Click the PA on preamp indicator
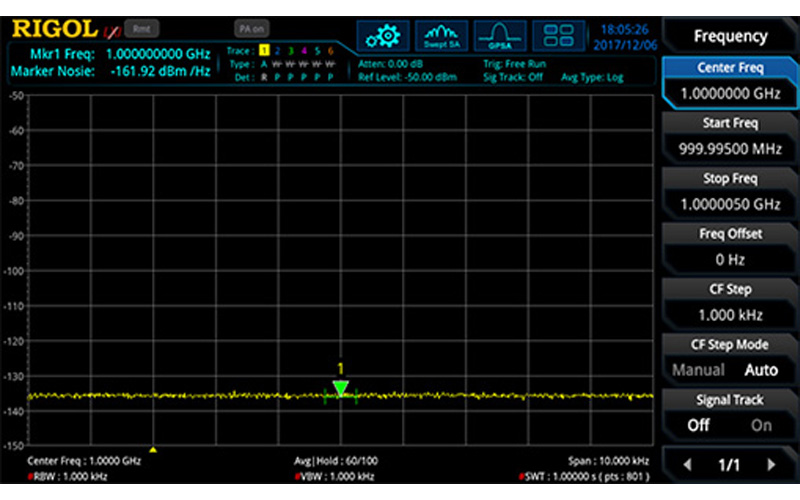Viewport: 800px width, 500px height. click(250, 29)
